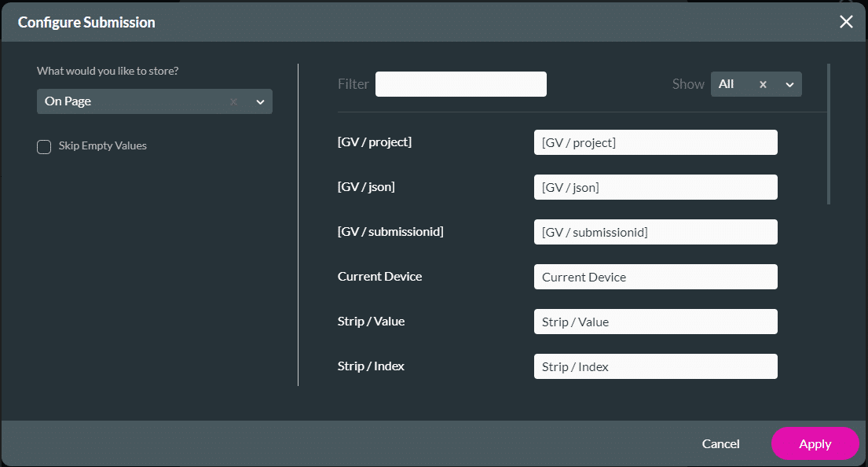This screenshot has width=868, height=467.
Task: Edit the [GV / json] field
Action: [x=655, y=187]
